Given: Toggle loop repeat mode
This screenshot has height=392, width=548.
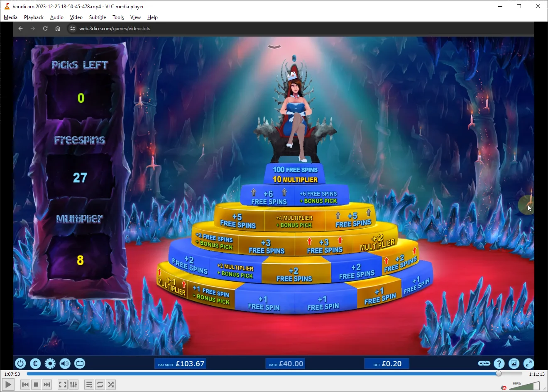Looking at the screenshot, I should [x=100, y=385].
